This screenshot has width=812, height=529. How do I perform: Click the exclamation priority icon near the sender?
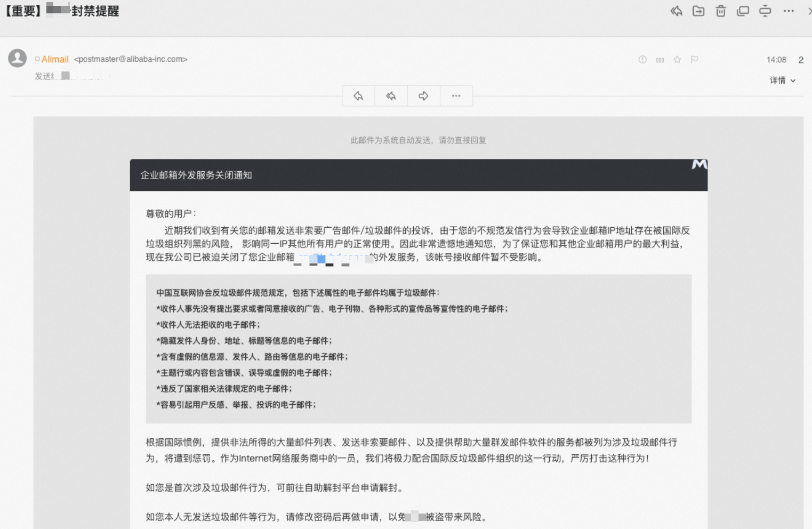tap(642, 60)
